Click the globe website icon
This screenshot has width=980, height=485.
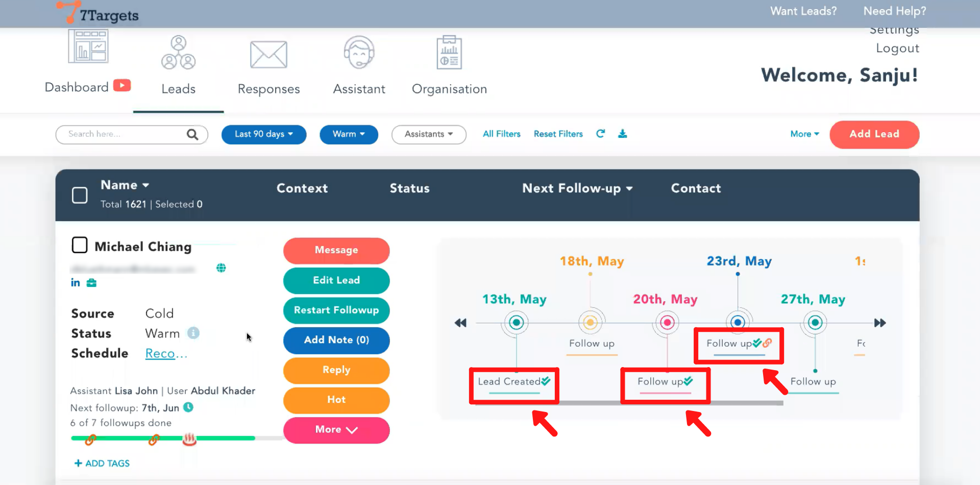coord(221,268)
